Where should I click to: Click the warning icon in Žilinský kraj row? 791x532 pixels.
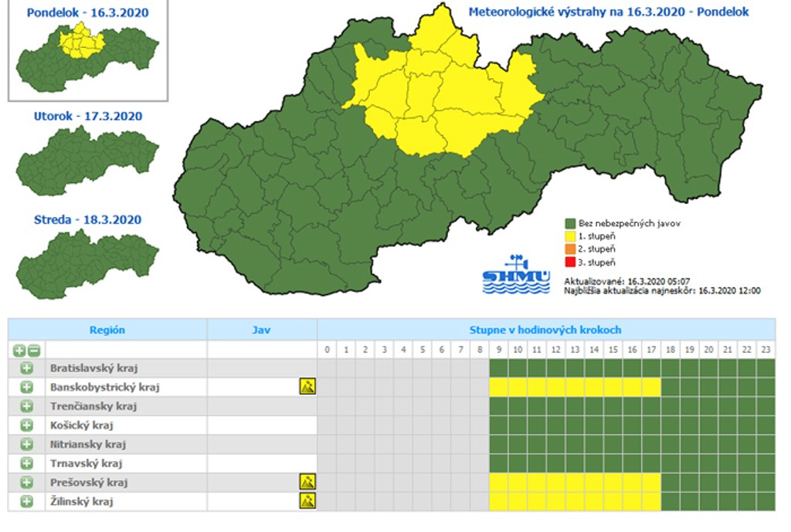(x=307, y=501)
